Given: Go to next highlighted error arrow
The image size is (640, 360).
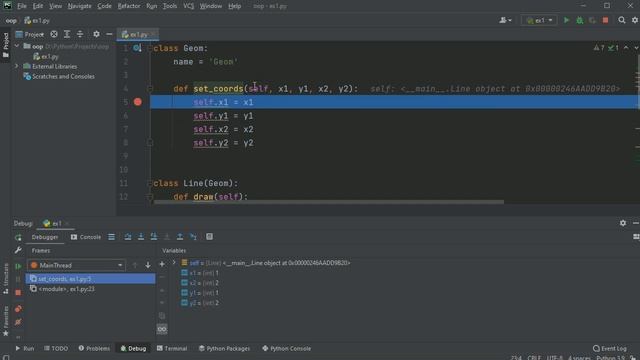Looking at the screenshot, I should point(636,48).
